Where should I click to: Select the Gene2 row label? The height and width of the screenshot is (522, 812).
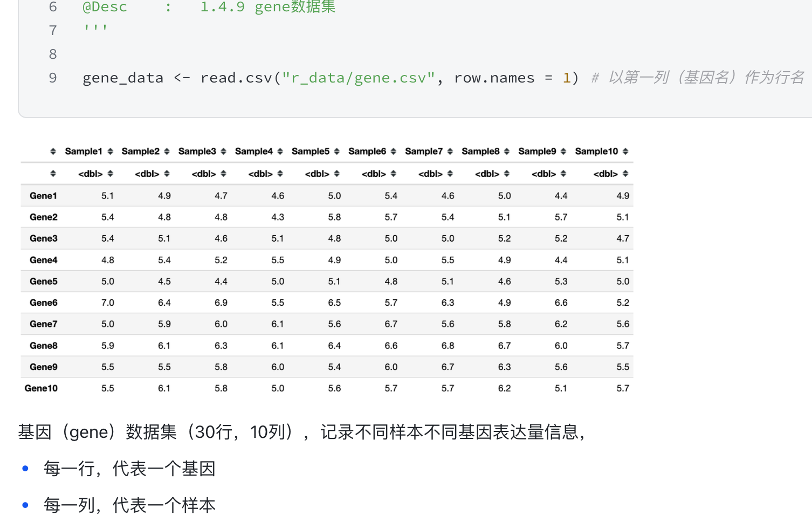pyautogui.click(x=43, y=217)
